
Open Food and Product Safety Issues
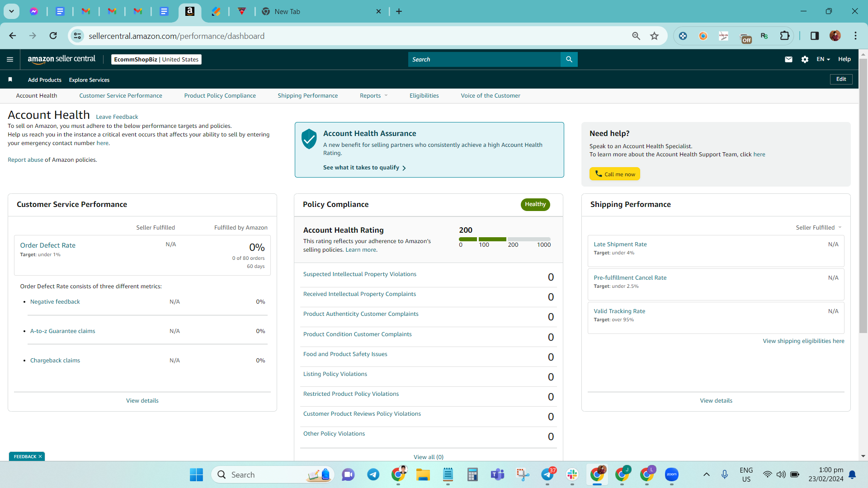[x=345, y=354]
